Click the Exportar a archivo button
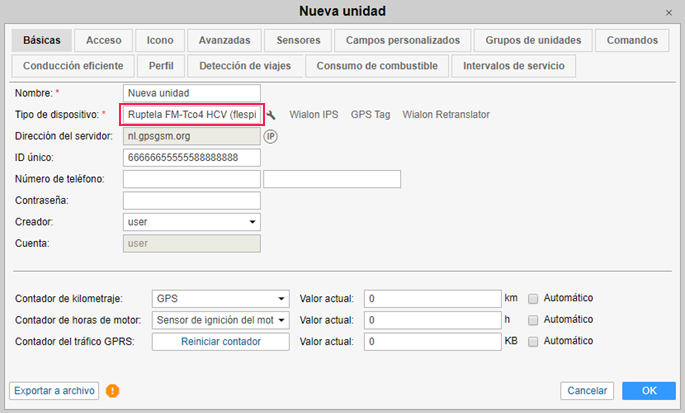685x413 pixels. click(x=53, y=390)
